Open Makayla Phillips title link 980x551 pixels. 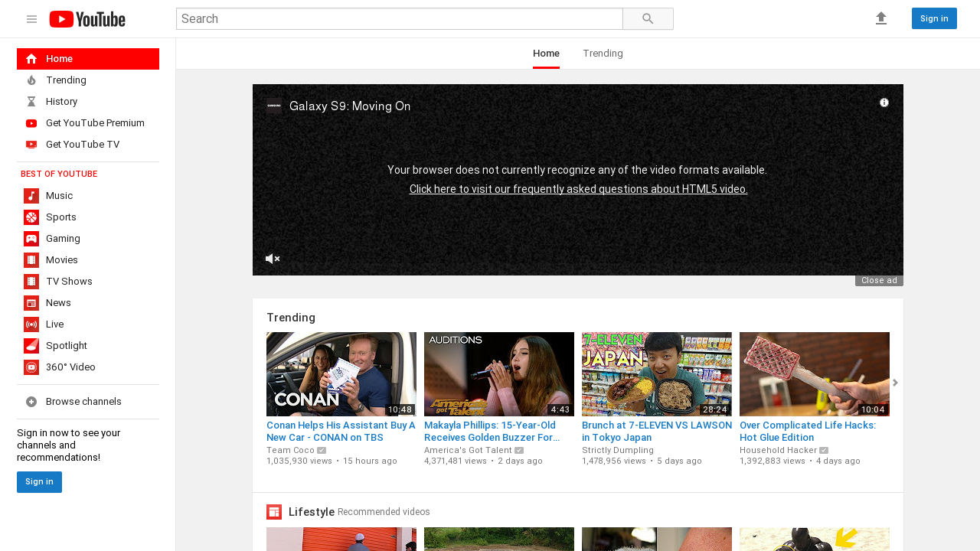point(492,432)
